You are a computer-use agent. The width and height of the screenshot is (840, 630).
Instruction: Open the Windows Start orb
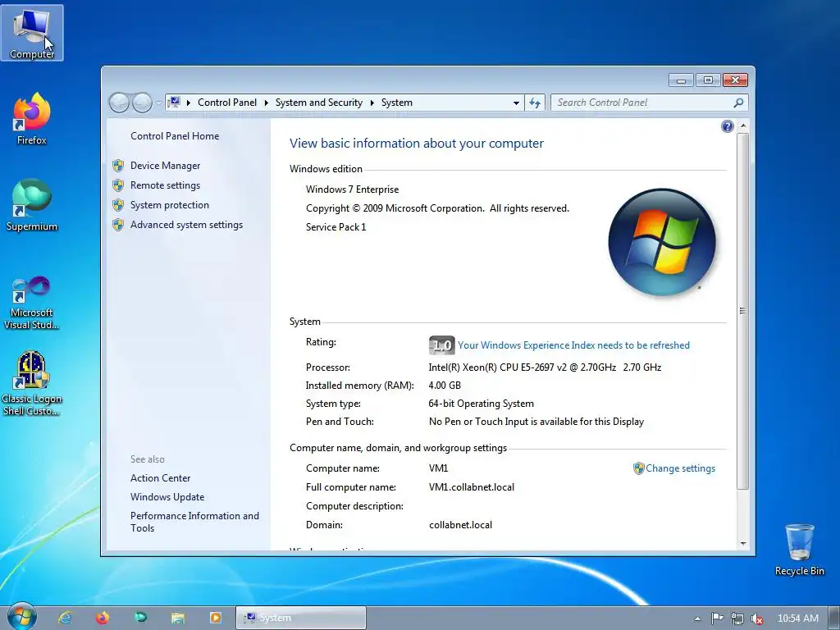pos(22,617)
